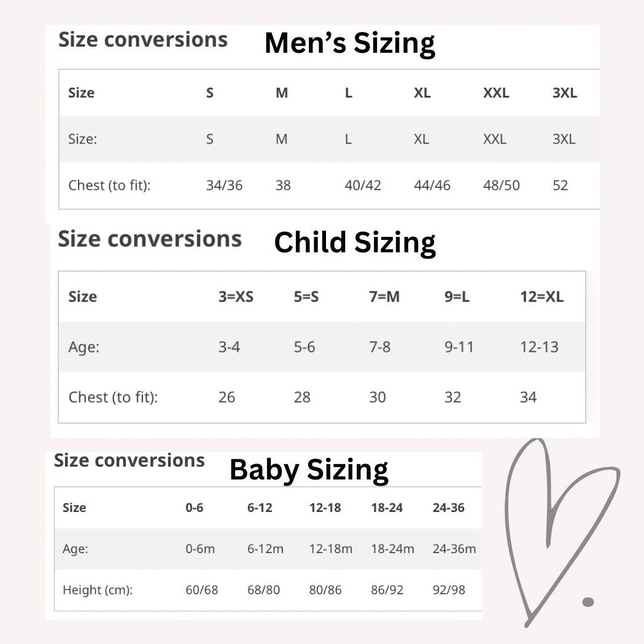This screenshot has height=644, width=644.
Task: Click the hand-drawn heart icon
Action: tap(556, 522)
